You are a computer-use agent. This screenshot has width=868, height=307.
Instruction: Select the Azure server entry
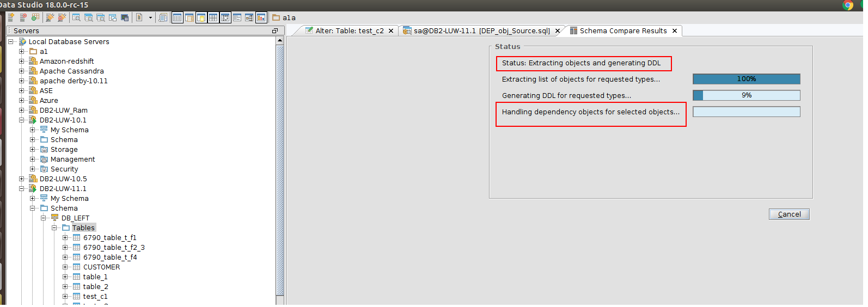click(48, 100)
